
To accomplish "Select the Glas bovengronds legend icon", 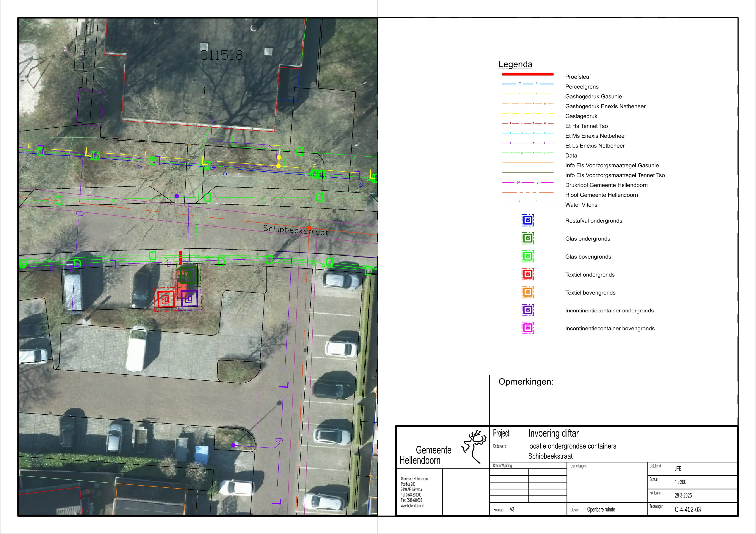I will click(527, 256).
